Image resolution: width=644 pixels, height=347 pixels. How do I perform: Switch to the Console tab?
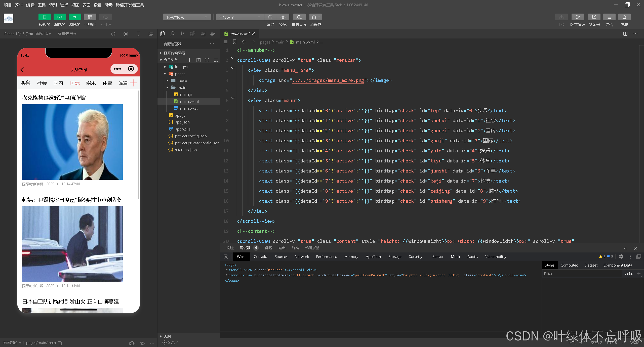(x=260, y=257)
